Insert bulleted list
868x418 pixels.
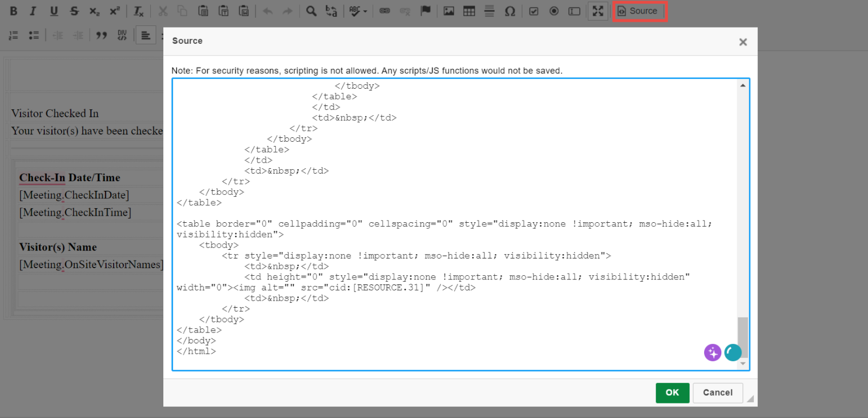click(34, 35)
